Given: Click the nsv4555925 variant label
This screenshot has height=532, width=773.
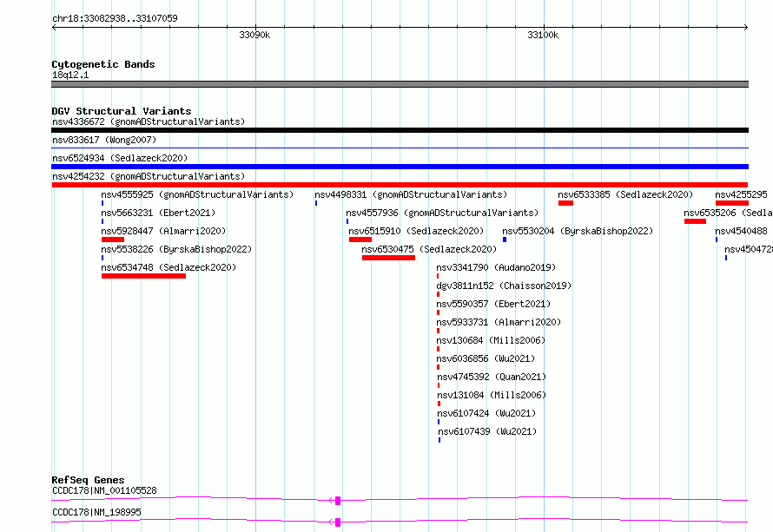Looking at the screenshot, I should point(197,194).
